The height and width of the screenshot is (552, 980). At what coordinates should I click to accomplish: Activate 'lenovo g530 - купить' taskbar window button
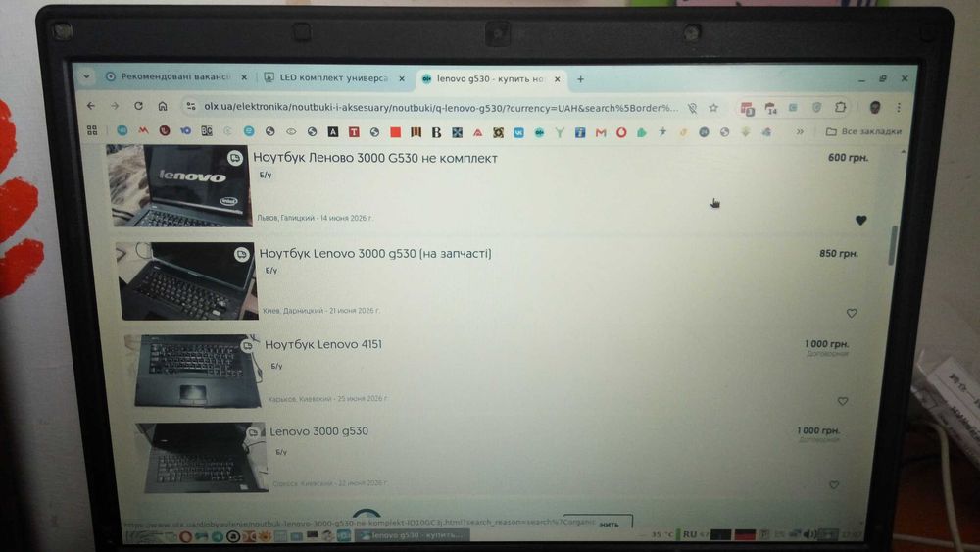coord(412,535)
